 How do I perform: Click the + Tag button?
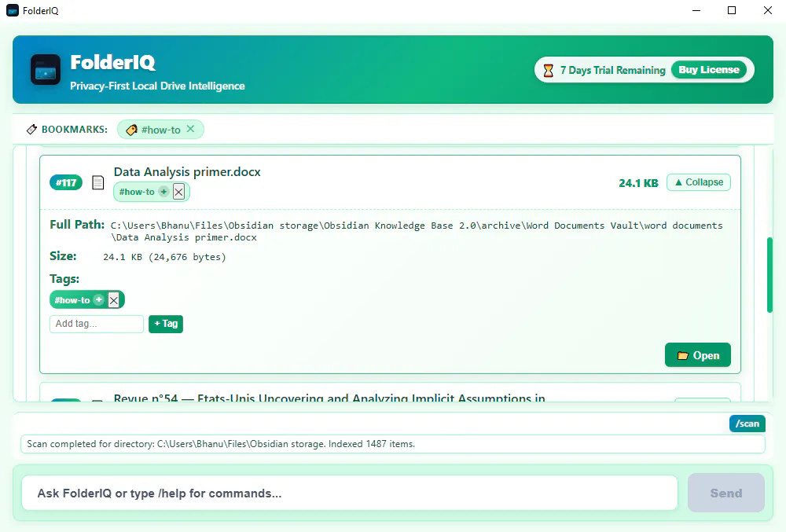166,324
